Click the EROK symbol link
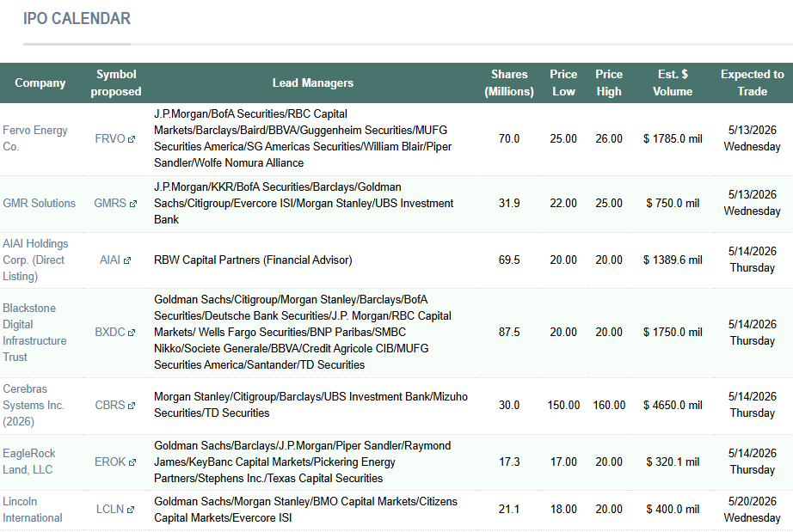Image resolution: width=793 pixels, height=532 pixels. pyautogui.click(x=110, y=462)
